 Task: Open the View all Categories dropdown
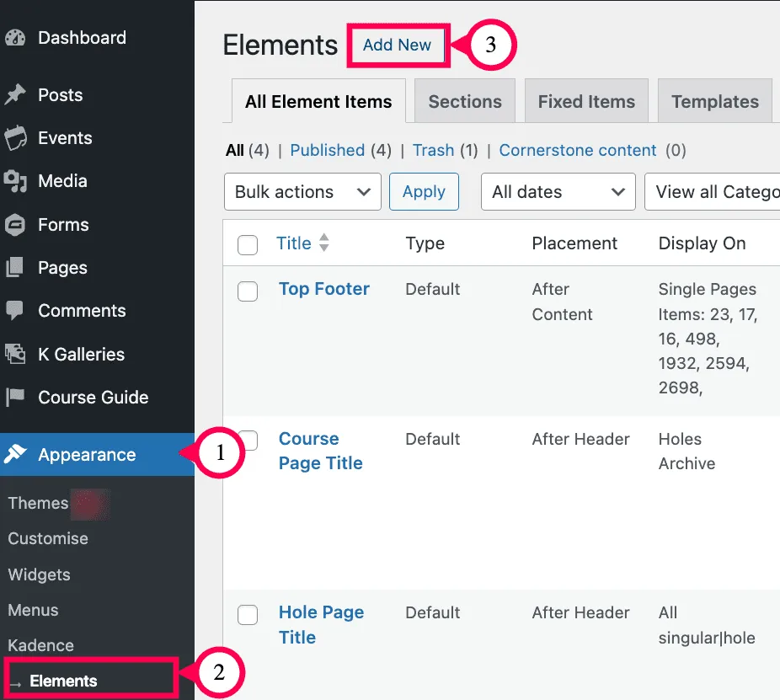pos(713,191)
